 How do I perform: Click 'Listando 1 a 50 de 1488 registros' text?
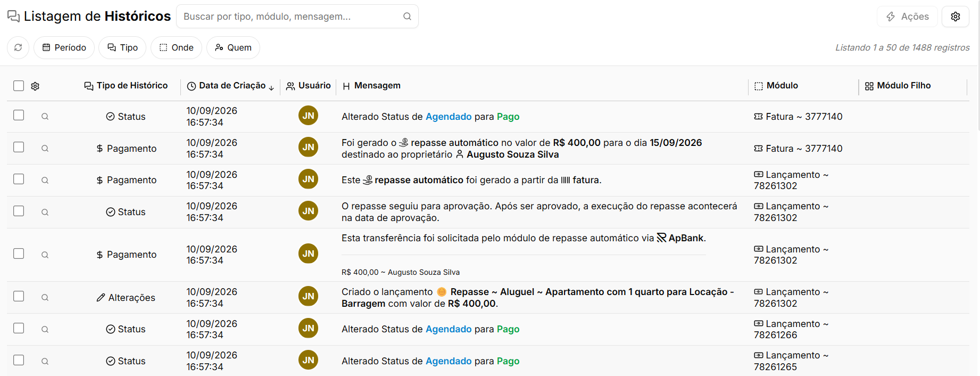click(902, 47)
